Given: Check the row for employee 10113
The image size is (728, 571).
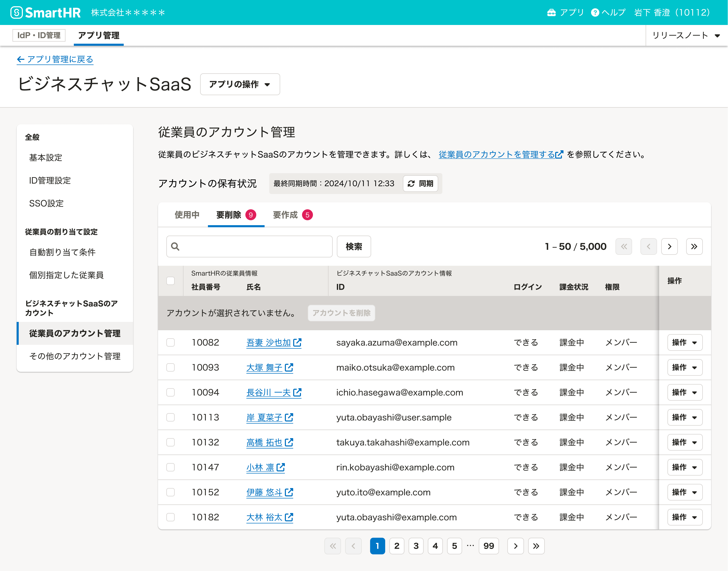Looking at the screenshot, I should pos(170,417).
